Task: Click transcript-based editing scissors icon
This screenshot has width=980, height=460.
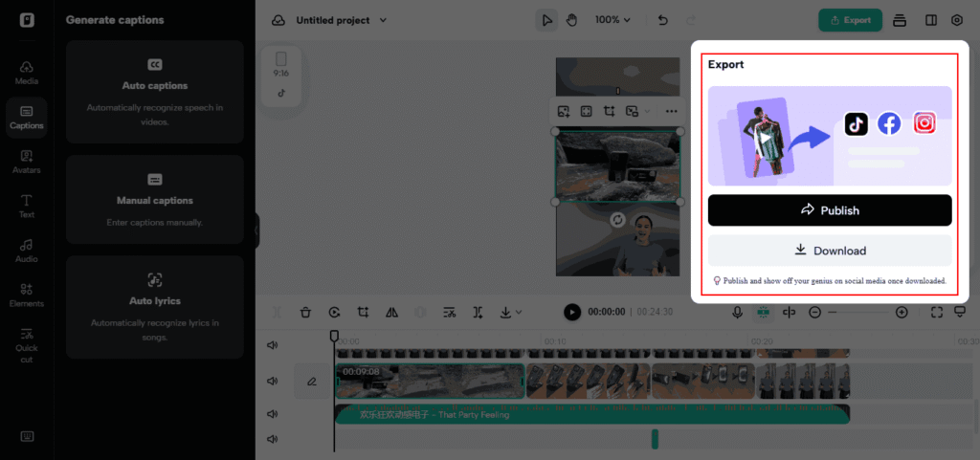Action: [x=449, y=312]
